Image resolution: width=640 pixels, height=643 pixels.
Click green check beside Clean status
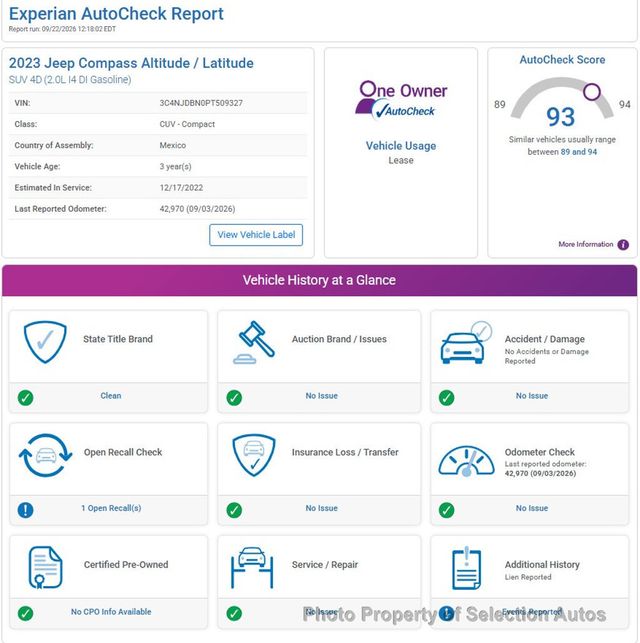coord(25,398)
